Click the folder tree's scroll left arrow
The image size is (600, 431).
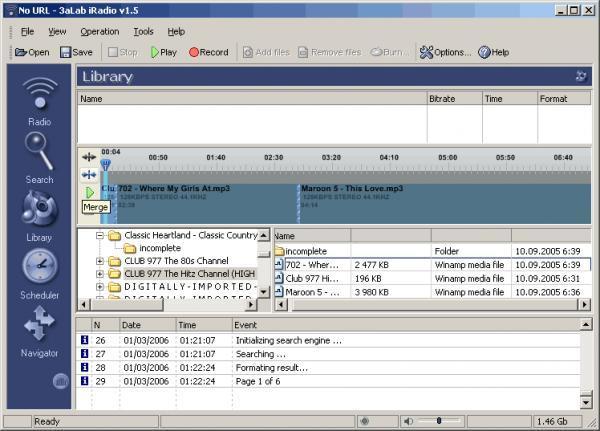point(84,305)
